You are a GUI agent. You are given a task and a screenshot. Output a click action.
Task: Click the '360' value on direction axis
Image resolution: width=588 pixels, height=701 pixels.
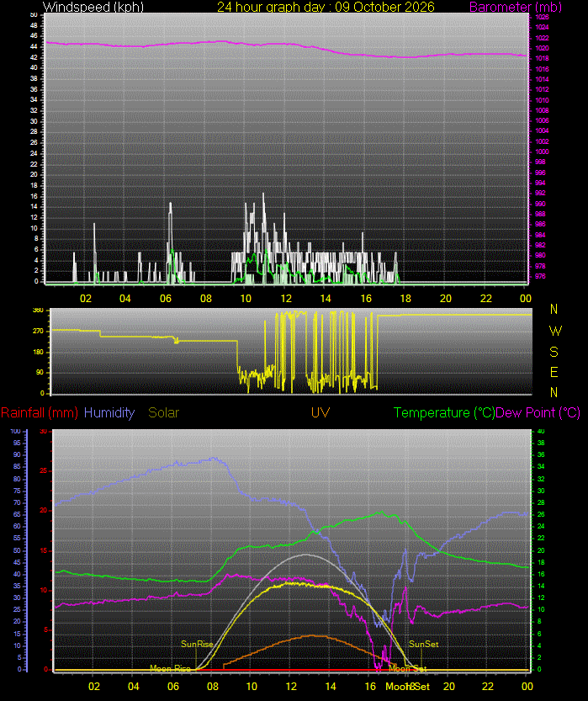click(x=39, y=310)
